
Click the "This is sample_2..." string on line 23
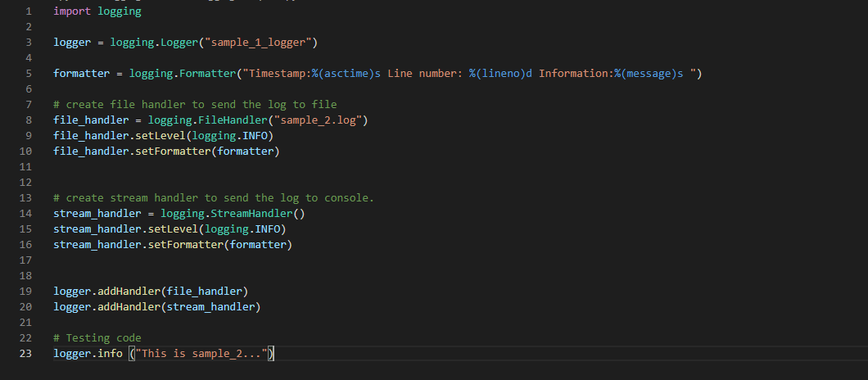click(x=201, y=354)
